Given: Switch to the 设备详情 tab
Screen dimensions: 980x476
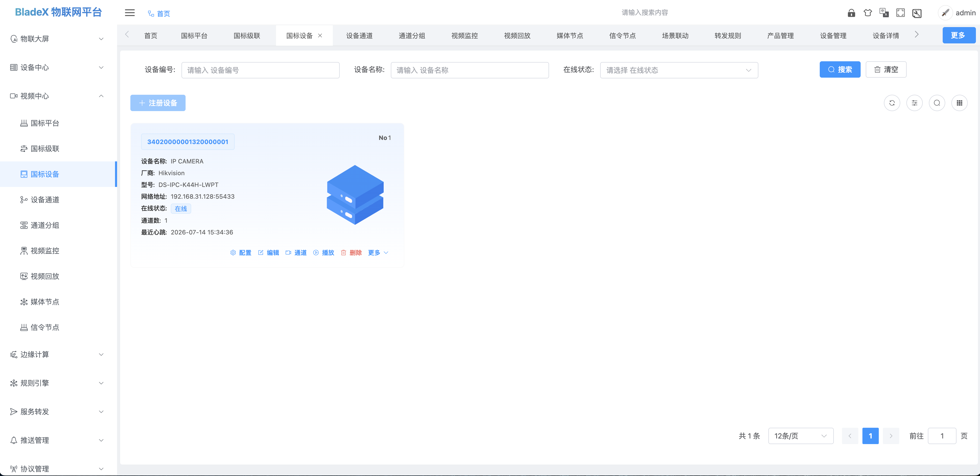Looking at the screenshot, I should coord(886,36).
